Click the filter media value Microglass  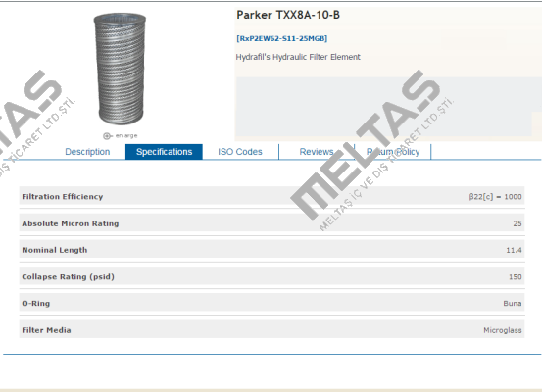[503, 330]
